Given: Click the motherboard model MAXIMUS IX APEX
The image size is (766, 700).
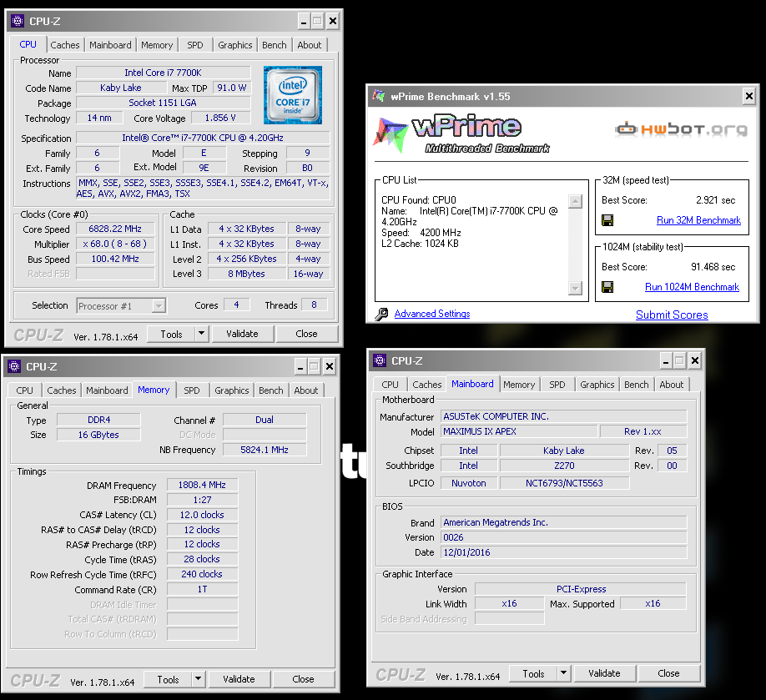Looking at the screenshot, I should (x=519, y=431).
